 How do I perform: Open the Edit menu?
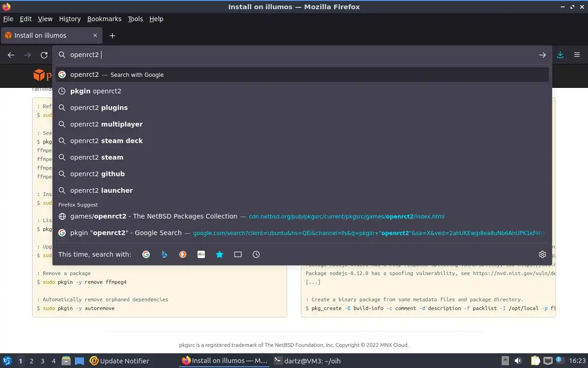(26, 19)
